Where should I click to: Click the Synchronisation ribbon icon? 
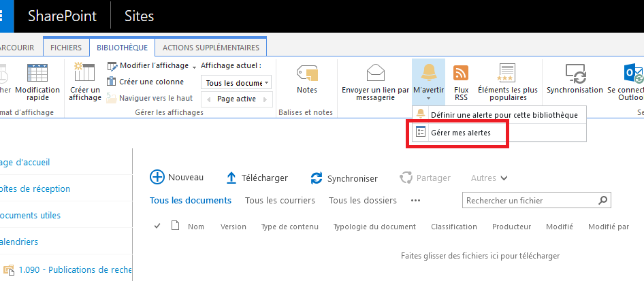coord(575,73)
